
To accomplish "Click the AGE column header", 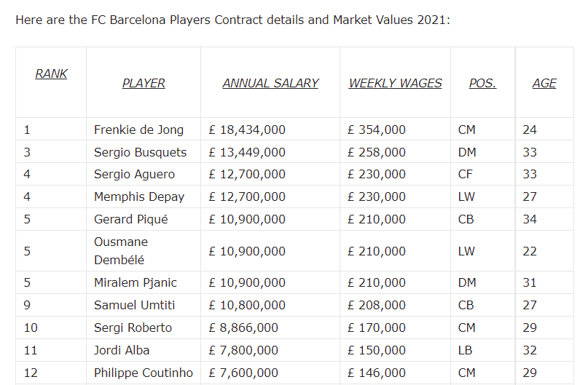I will pyautogui.click(x=544, y=83).
